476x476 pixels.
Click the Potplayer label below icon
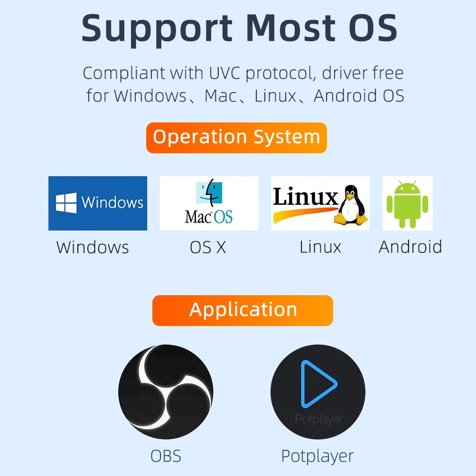(317, 456)
